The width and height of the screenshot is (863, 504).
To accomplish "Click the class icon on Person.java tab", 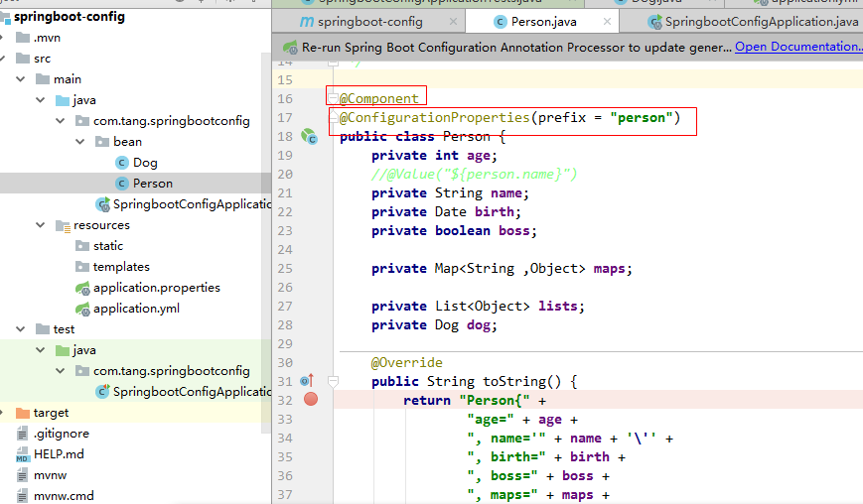I will pos(500,22).
